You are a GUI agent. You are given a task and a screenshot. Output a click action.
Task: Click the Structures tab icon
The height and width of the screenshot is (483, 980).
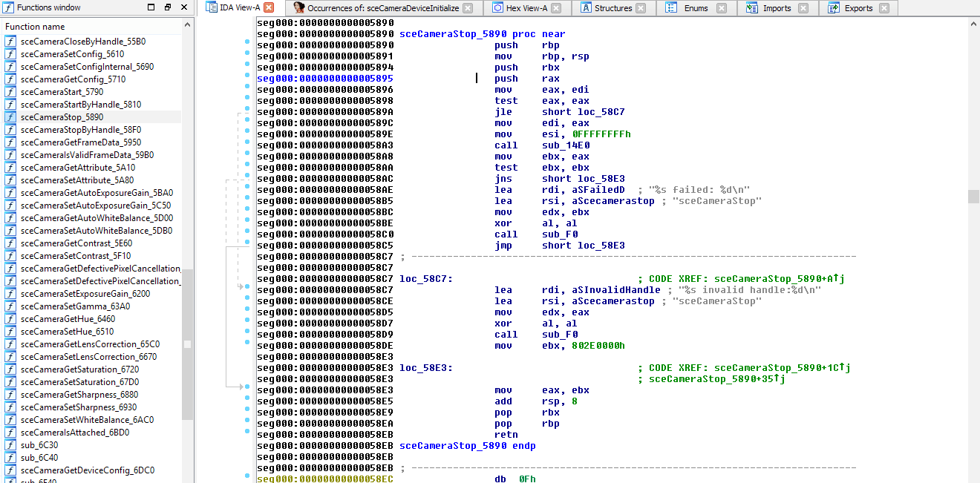[586, 7]
